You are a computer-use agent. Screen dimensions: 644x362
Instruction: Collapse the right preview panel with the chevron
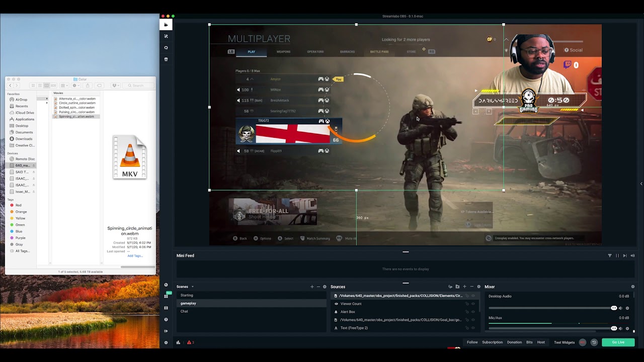641,184
